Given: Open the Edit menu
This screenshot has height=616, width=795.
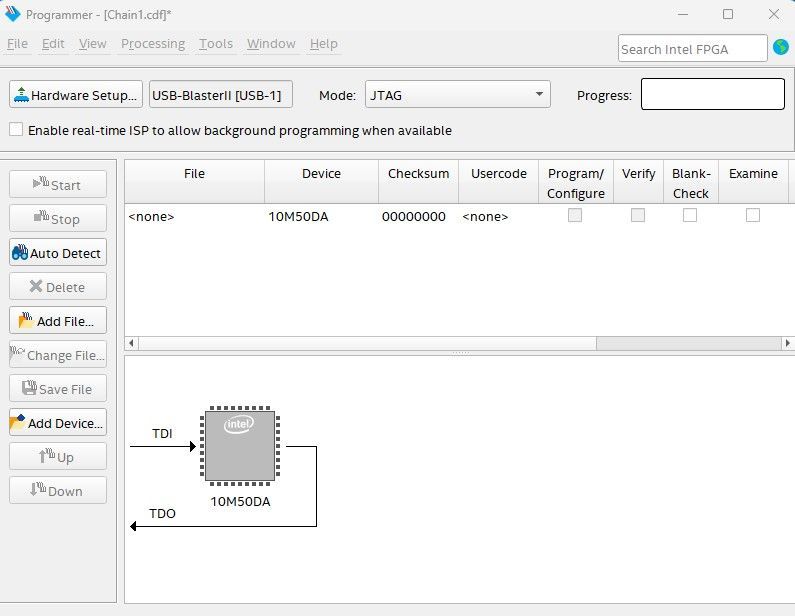Looking at the screenshot, I should coord(53,44).
